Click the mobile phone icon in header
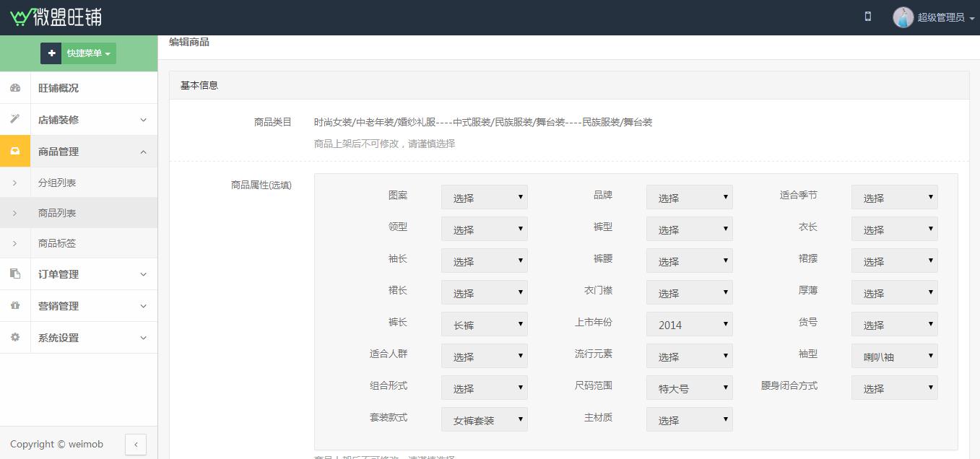Screen dimensions: 980x459 point(867,17)
